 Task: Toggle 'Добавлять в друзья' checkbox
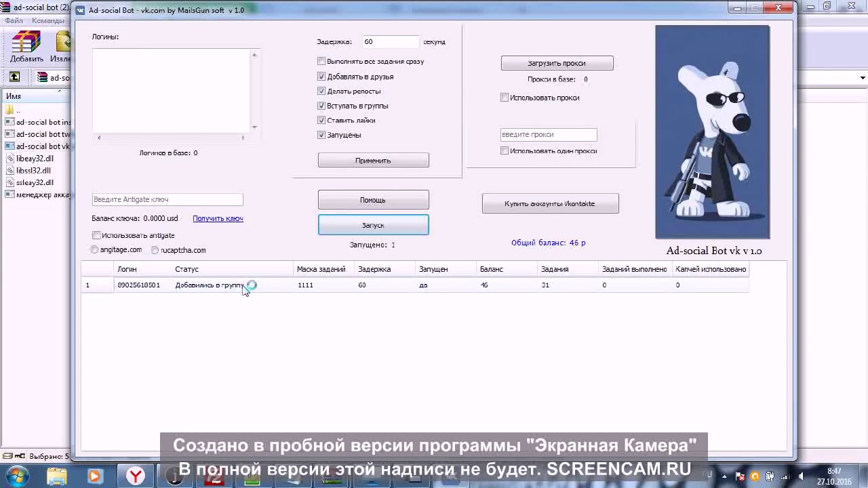(321, 77)
